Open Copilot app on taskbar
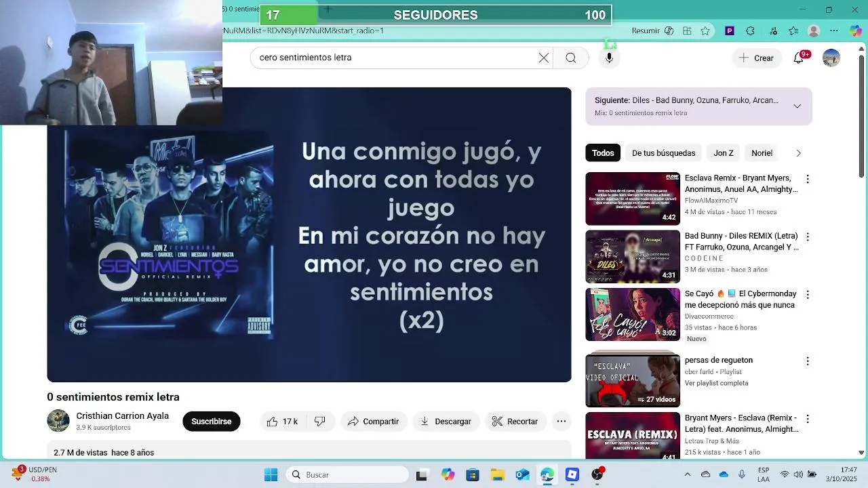This screenshot has width=868, height=488. [x=448, y=474]
